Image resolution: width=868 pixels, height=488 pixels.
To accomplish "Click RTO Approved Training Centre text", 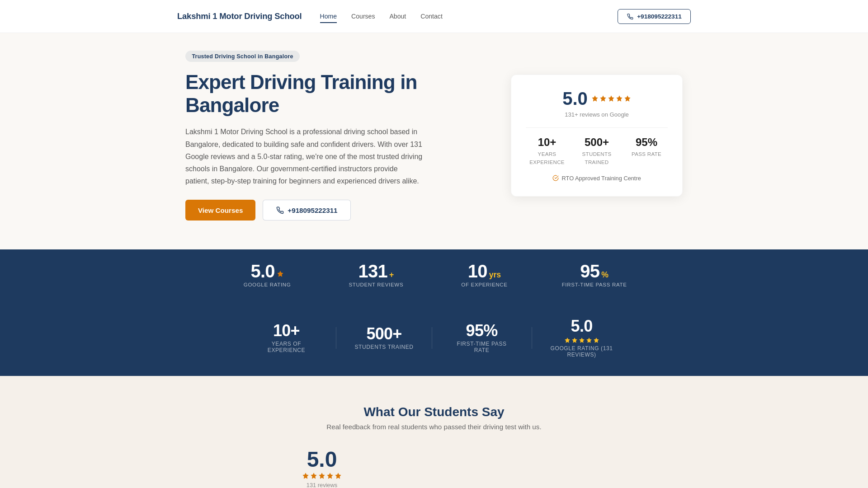I will pos(601,178).
